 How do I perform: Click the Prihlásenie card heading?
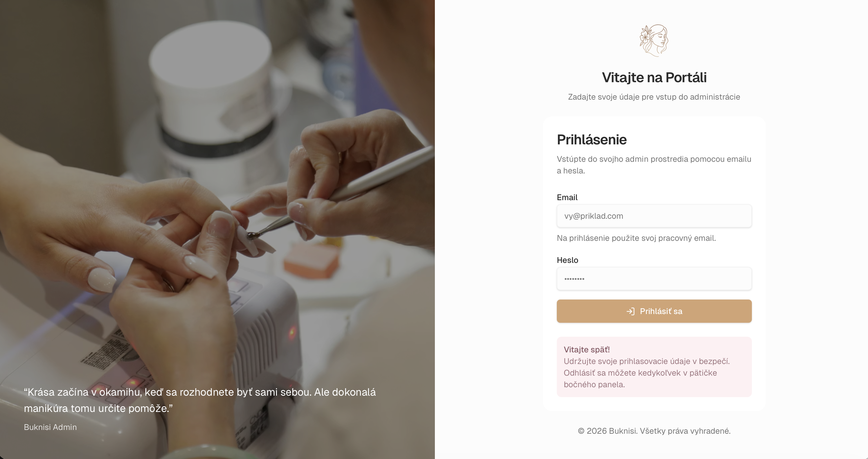tap(592, 140)
